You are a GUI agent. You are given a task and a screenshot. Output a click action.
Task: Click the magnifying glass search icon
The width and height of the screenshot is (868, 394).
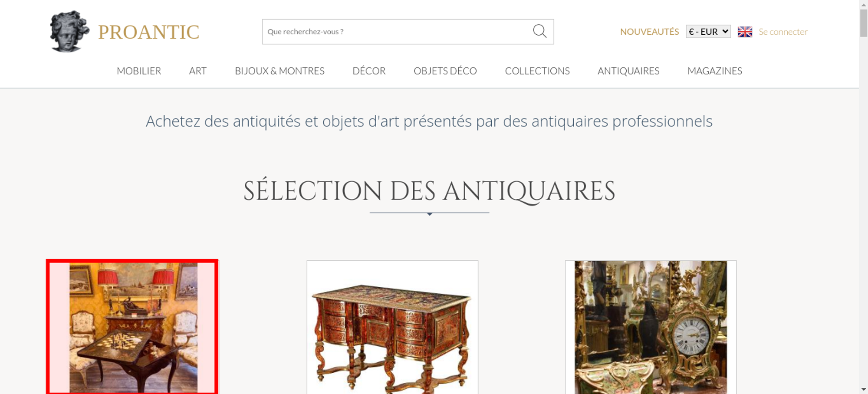tap(539, 31)
